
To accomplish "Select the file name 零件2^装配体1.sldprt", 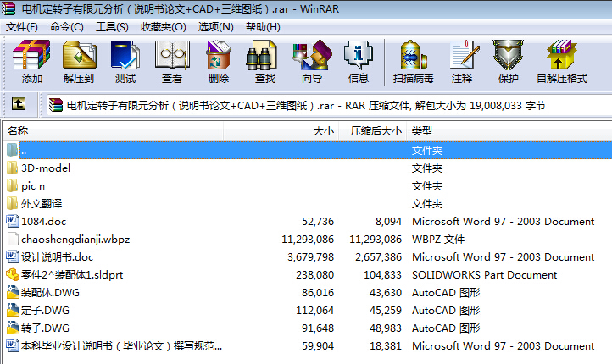I will (72, 275).
